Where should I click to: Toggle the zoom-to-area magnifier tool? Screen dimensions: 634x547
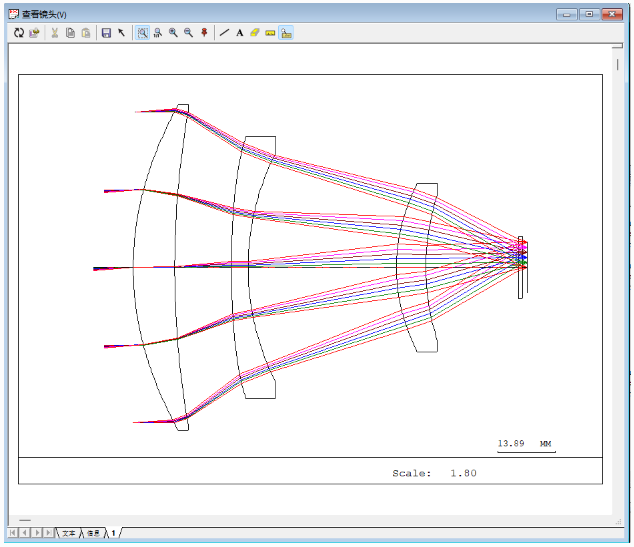pos(143,33)
